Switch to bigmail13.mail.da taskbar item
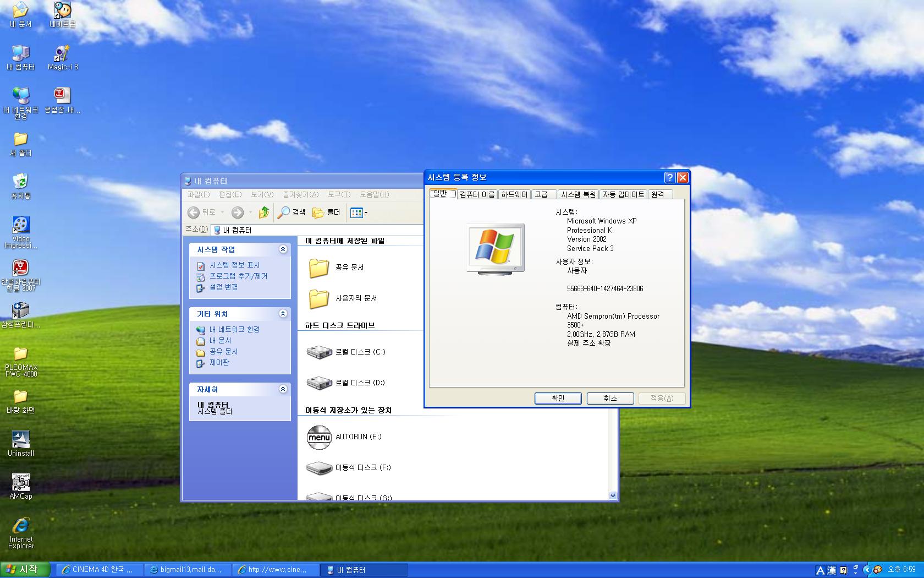 [x=187, y=570]
